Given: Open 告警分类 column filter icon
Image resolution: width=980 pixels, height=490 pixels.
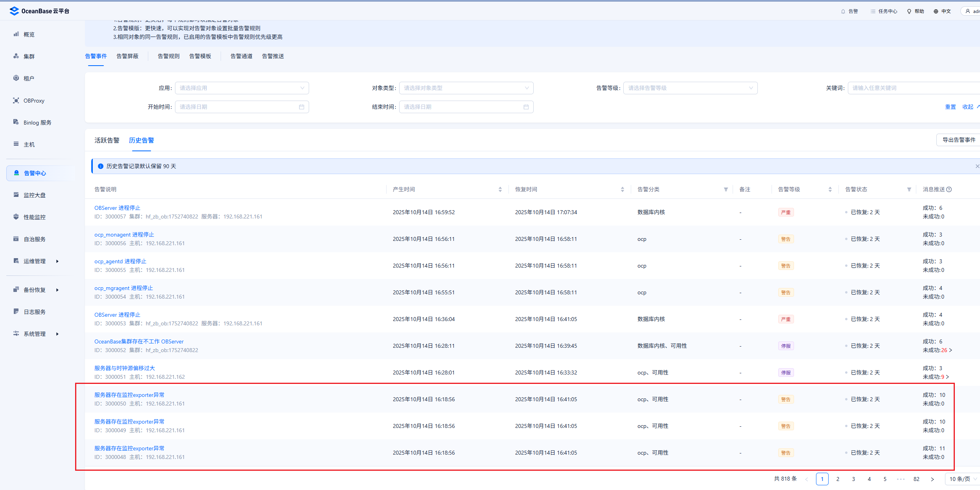Looking at the screenshot, I should click(x=726, y=189).
